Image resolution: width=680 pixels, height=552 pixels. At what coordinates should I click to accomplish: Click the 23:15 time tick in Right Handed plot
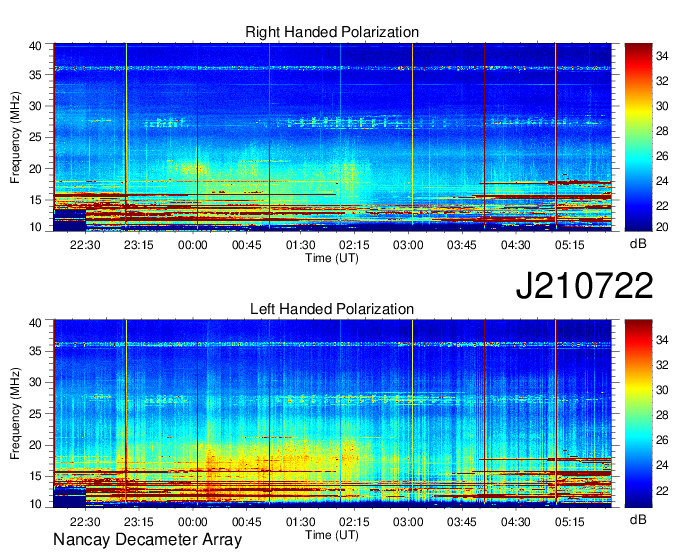139,245
